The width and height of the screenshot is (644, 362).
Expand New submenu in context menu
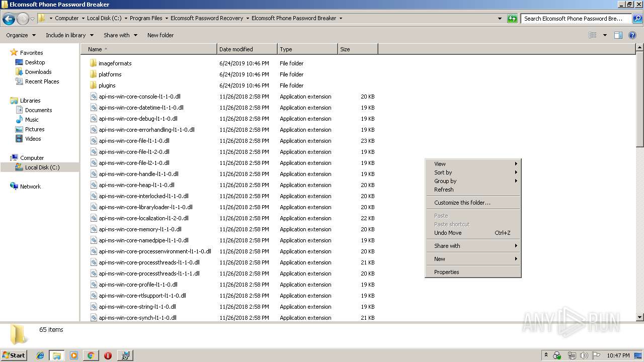473,259
